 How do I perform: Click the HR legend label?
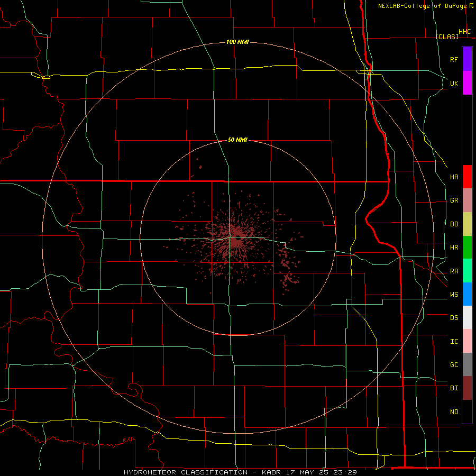454,248
